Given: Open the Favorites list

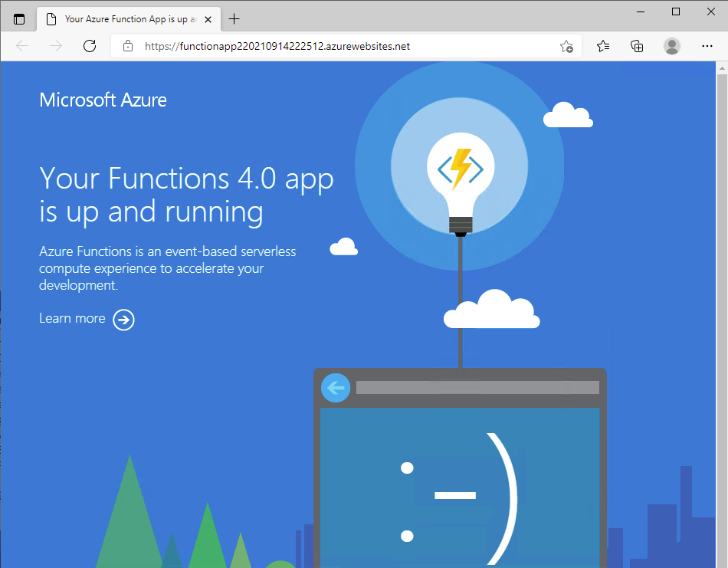Looking at the screenshot, I should tap(603, 46).
